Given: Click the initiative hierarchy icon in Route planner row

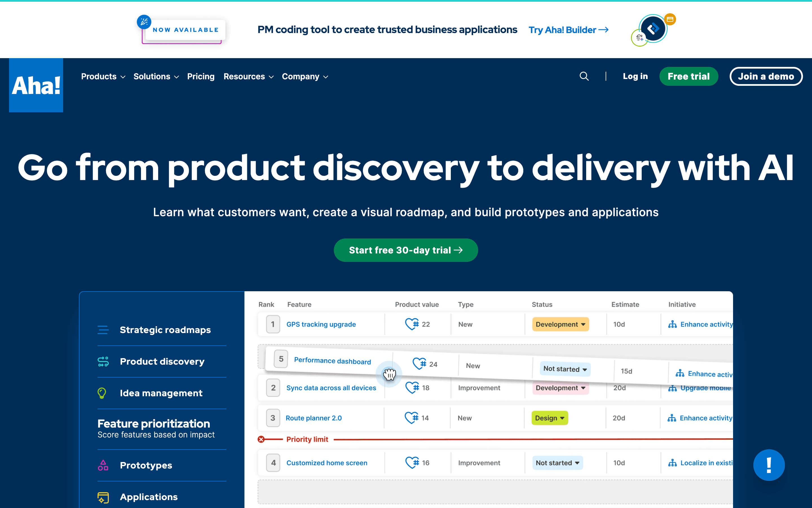Looking at the screenshot, I should (x=672, y=418).
